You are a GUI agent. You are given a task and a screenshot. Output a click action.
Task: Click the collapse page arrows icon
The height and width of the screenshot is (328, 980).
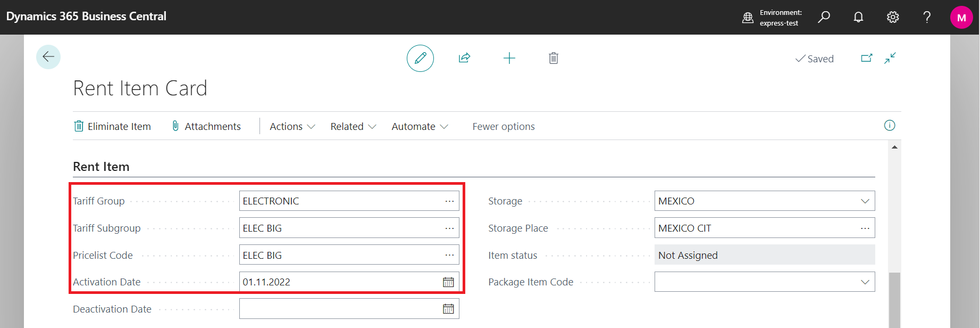[x=890, y=58]
